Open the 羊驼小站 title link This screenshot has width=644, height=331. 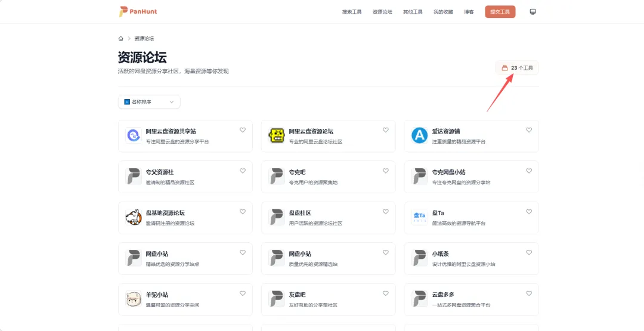point(157,295)
